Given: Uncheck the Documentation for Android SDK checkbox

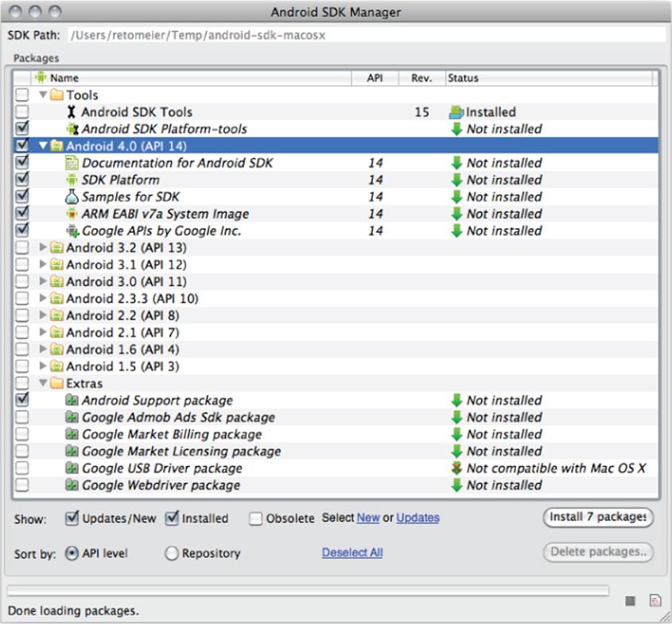Looking at the screenshot, I should [x=21, y=162].
